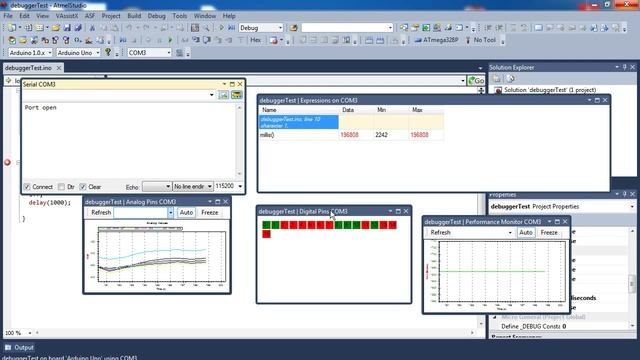
Task: Open dropdown beside Refresh in Analog Pins
Action: pyautogui.click(x=170, y=213)
